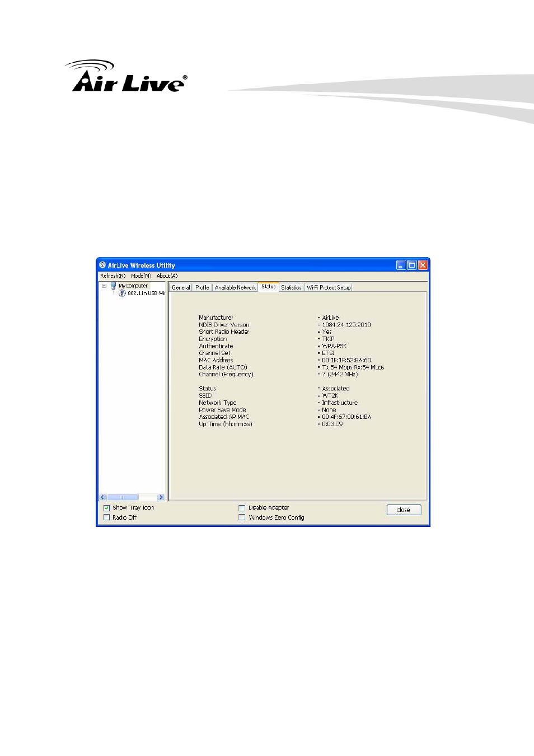Click the Short Radio Header label
The width and height of the screenshot is (534, 756).
(224, 332)
